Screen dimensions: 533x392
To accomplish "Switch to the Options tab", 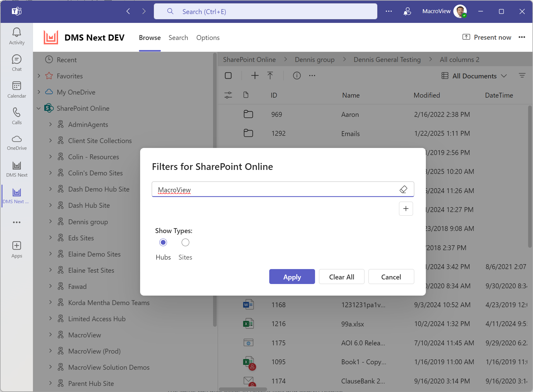I will [208, 38].
